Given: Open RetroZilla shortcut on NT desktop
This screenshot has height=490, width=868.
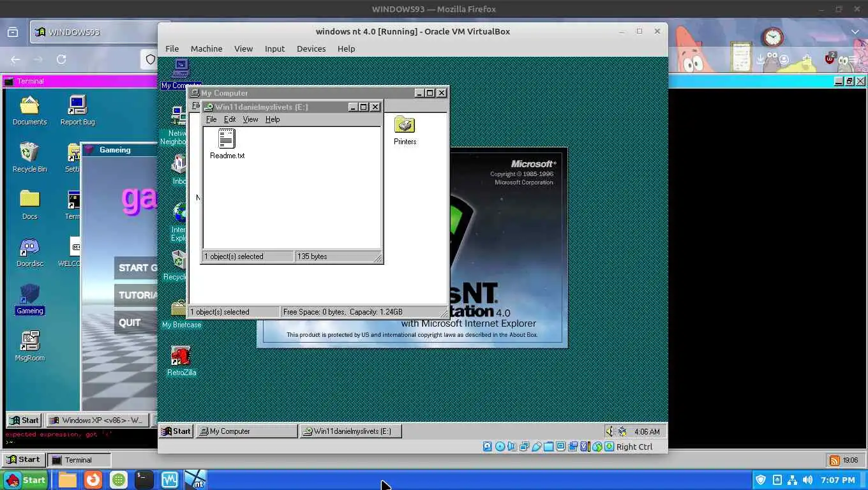Looking at the screenshot, I should [181, 361].
